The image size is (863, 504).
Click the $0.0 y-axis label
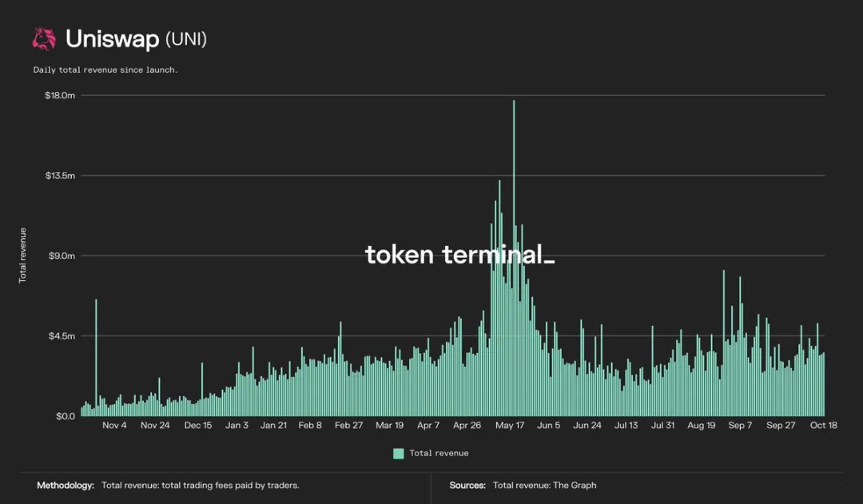(x=66, y=416)
